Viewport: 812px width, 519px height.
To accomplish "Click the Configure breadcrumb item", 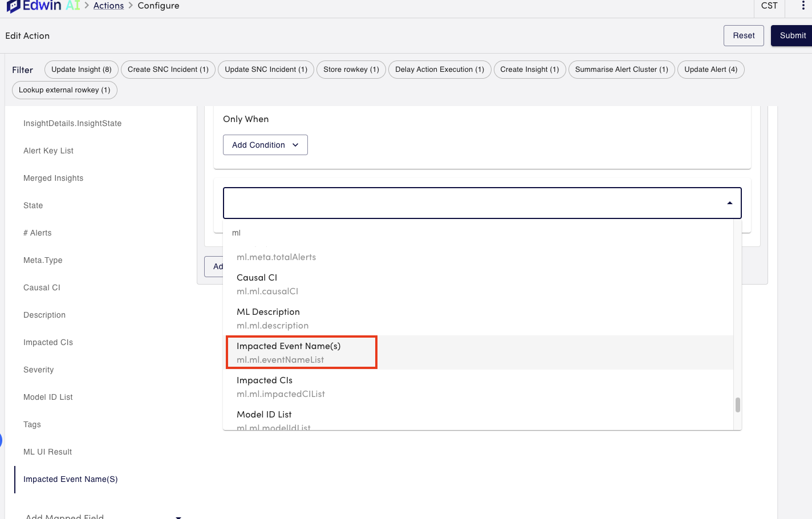I will (x=158, y=5).
